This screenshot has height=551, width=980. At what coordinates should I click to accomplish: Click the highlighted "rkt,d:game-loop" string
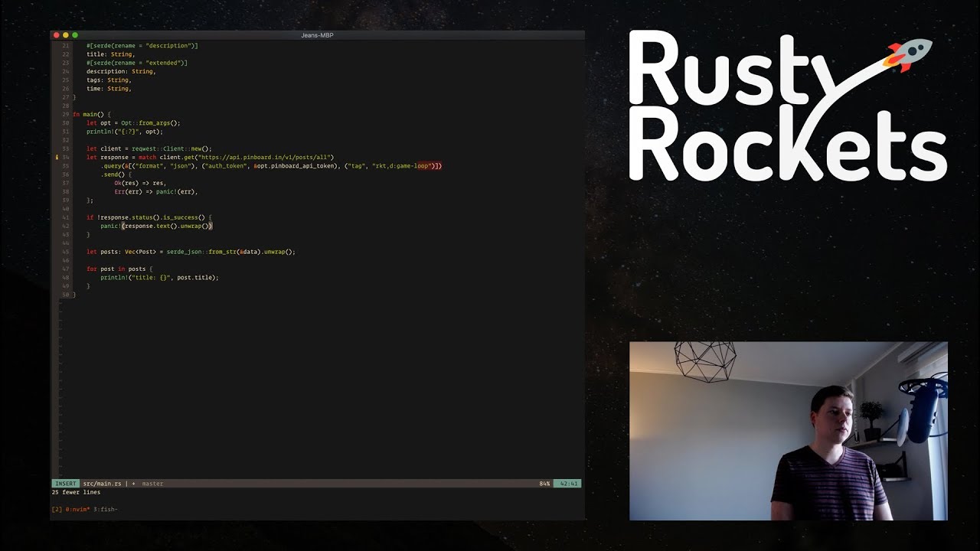(x=403, y=165)
